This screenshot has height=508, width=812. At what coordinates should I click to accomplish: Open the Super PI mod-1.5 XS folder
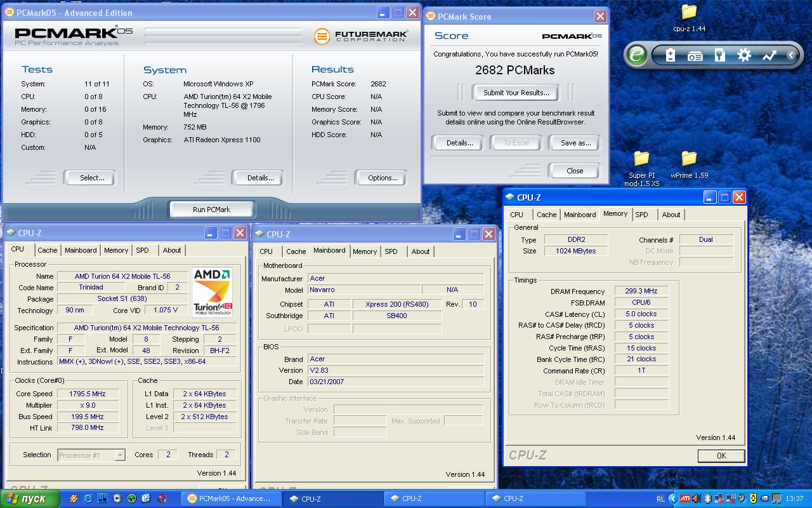641,168
